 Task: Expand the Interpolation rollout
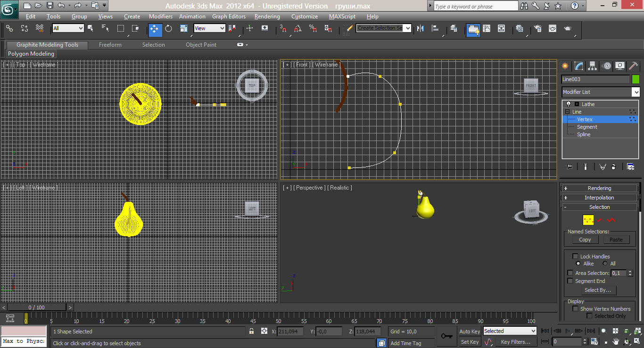coord(599,198)
